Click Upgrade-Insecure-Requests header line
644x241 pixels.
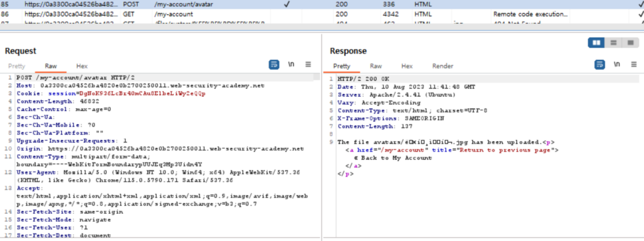click(72, 140)
